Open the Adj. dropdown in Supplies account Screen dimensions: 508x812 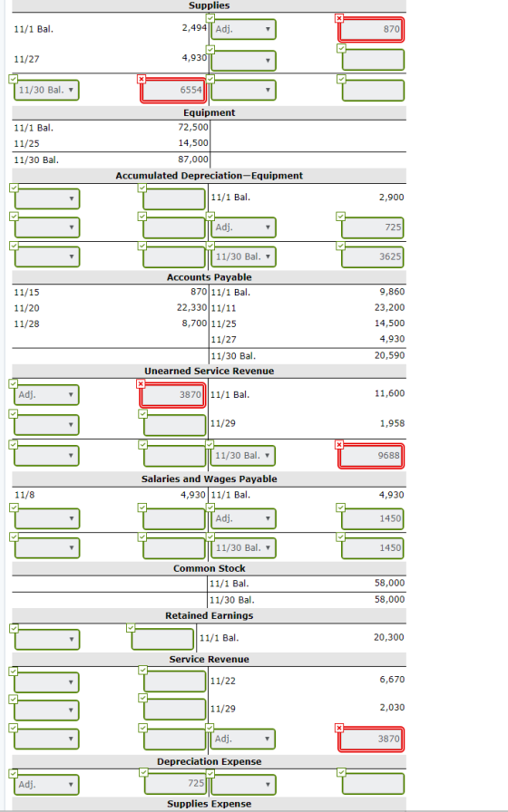pyautogui.click(x=244, y=30)
